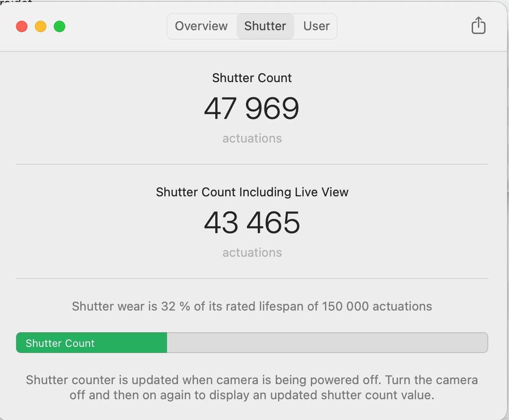Screen dimensions: 509x420
Task: Click the camera power-off note at the bottom
Action: 252,388
